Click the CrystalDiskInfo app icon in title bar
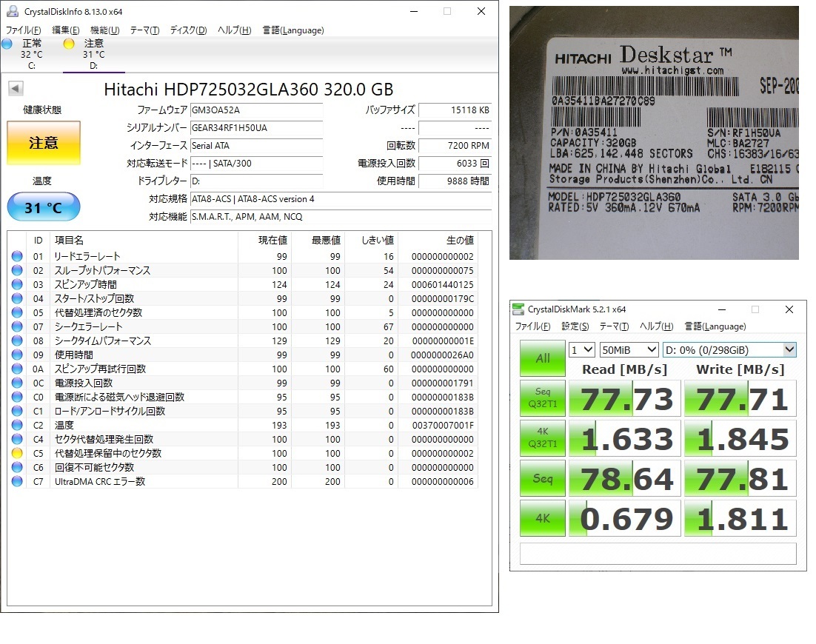Viewport: 816px width, 644px height. coord(13,11)
